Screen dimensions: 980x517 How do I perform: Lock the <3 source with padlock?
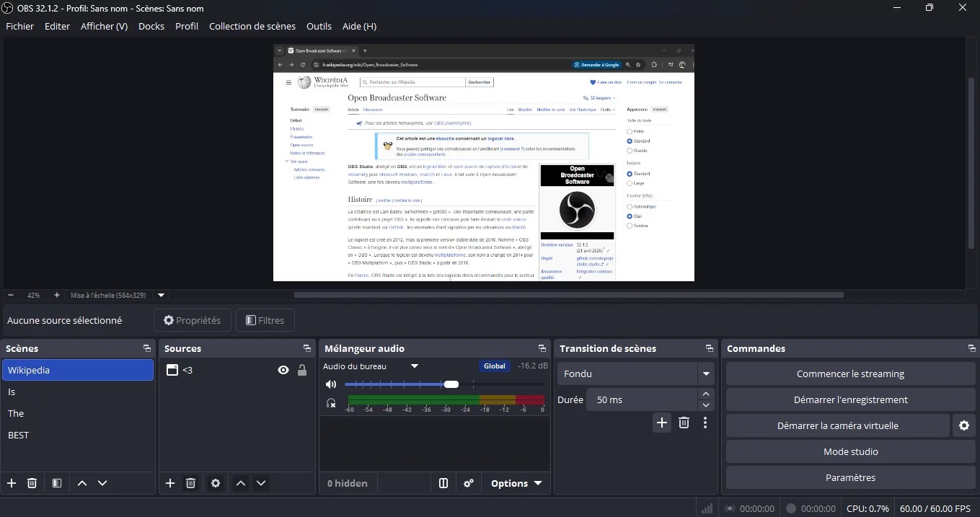tap(302, 370)
